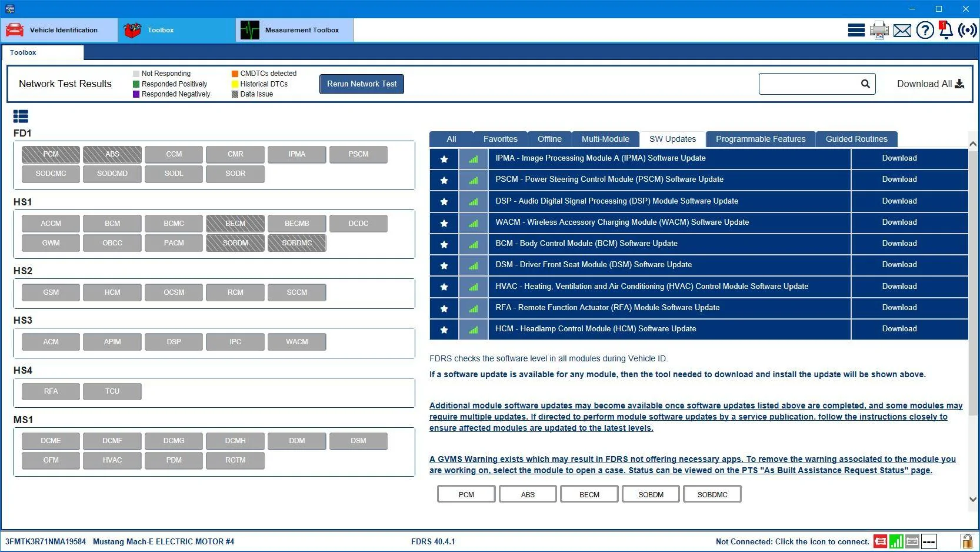Click green signal bars icon in status bar
This screenshot has height=552, width=980.
pos(896,541)
